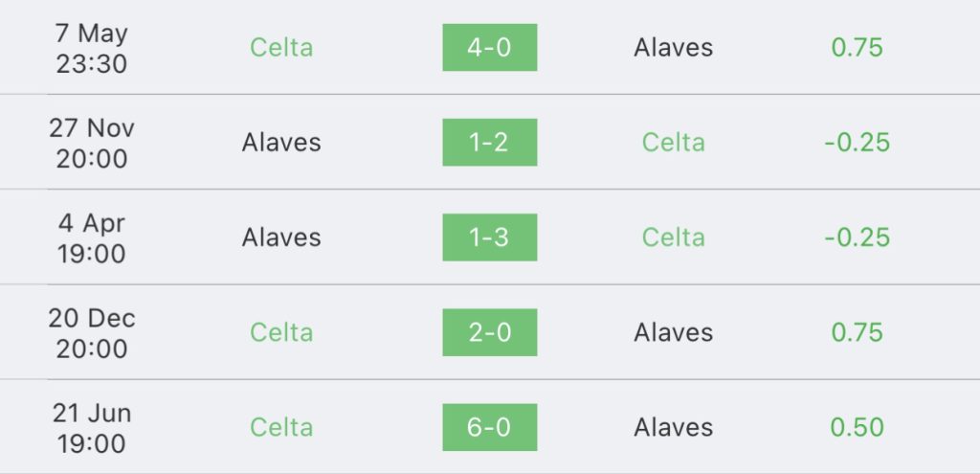Screen dimensions: 980x474
Task: Open the 1-2 score badge
Action: pos(489,143)
